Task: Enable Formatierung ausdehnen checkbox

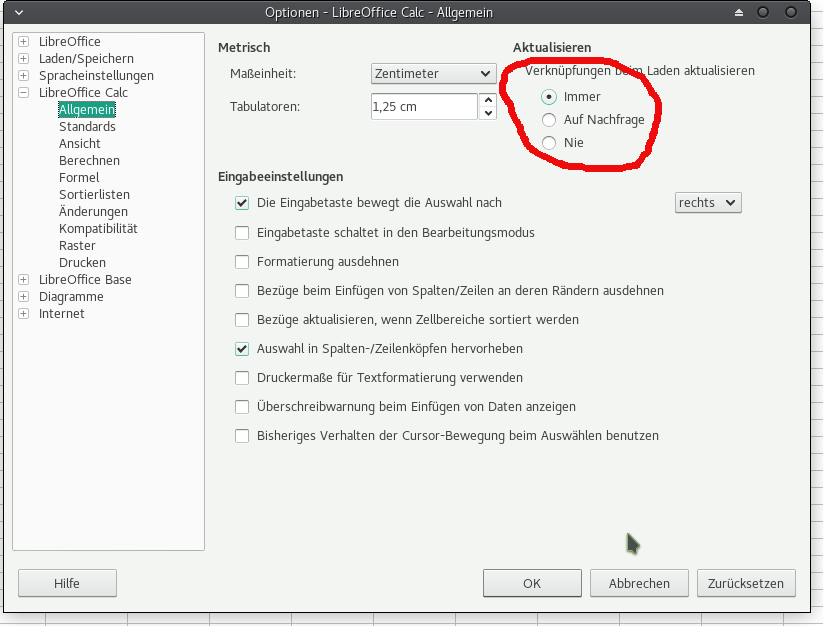Action: [x=242, y=261]
